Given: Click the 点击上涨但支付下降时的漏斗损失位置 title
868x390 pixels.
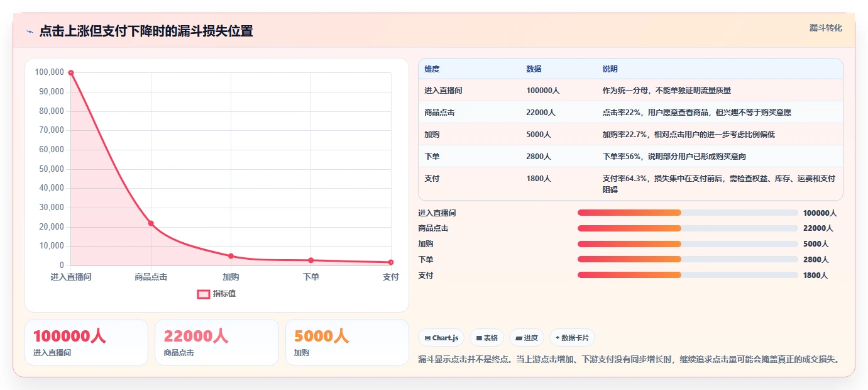Looking at the screenshot, I should [146, 31].
